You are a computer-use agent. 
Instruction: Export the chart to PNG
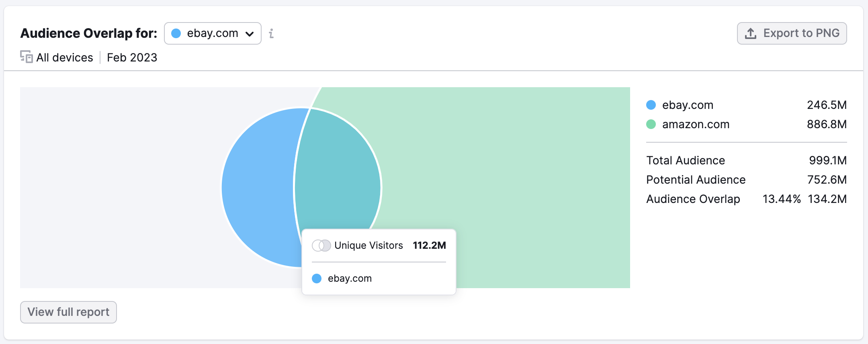tap(792, 33)
